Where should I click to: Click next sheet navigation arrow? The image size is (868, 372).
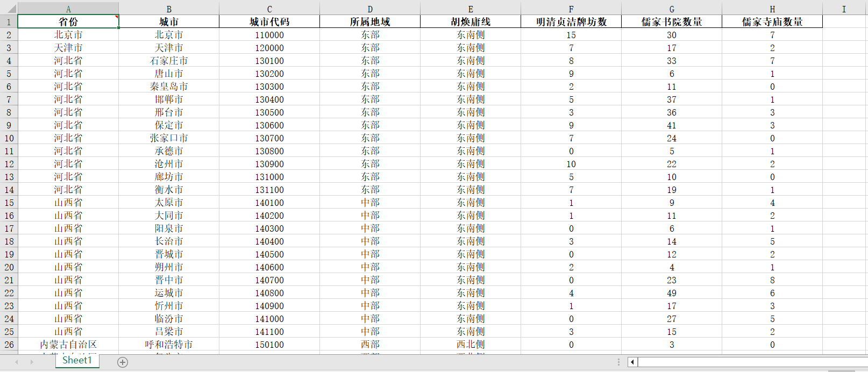coord(32,362)
